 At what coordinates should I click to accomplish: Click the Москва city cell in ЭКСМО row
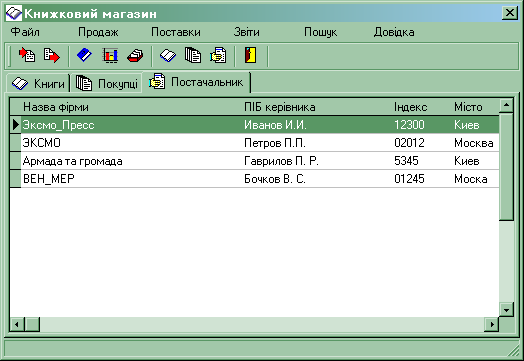[x=476, y=143]
